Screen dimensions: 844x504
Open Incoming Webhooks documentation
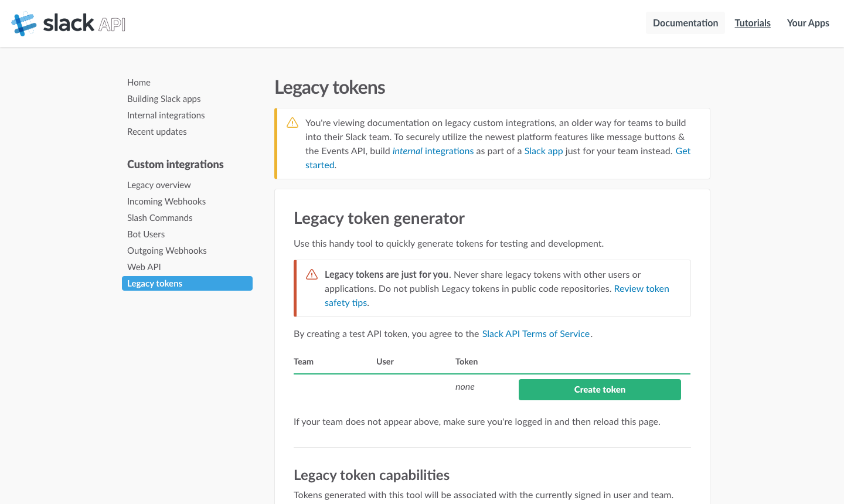(166, 202)
